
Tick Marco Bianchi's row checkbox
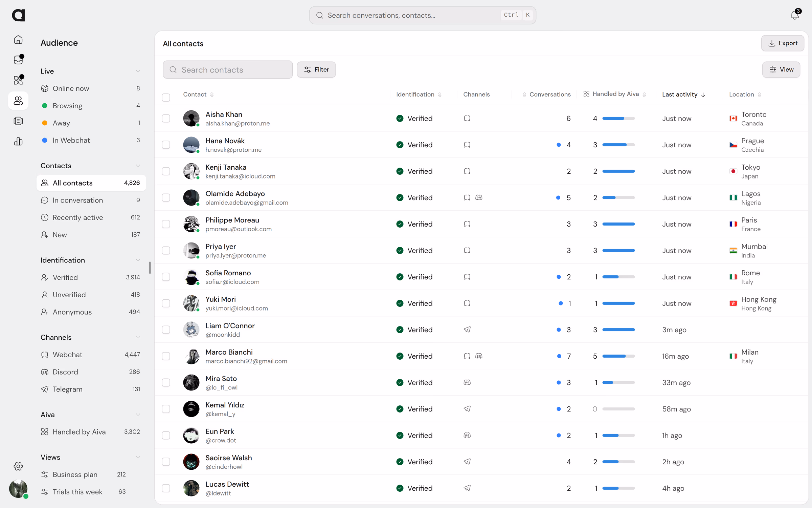(x=166, y=356)
